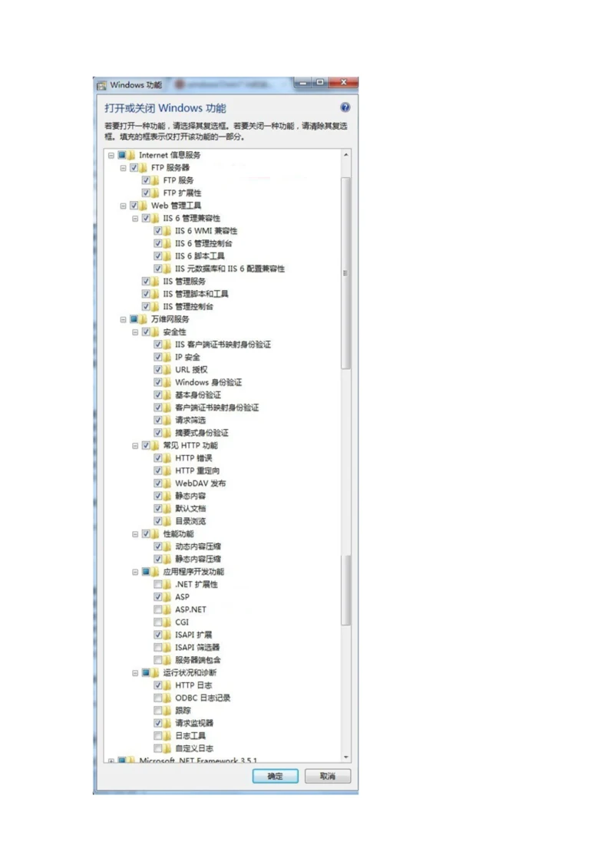The height and width of the screenshot is (868, 614).
Task: Select the IIS 管理脚本和工具 row text
Action: (196, 294)
